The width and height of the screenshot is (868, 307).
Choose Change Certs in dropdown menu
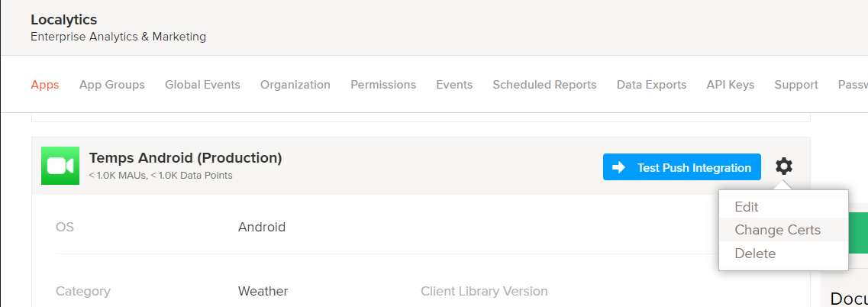[x=777, y=230]
